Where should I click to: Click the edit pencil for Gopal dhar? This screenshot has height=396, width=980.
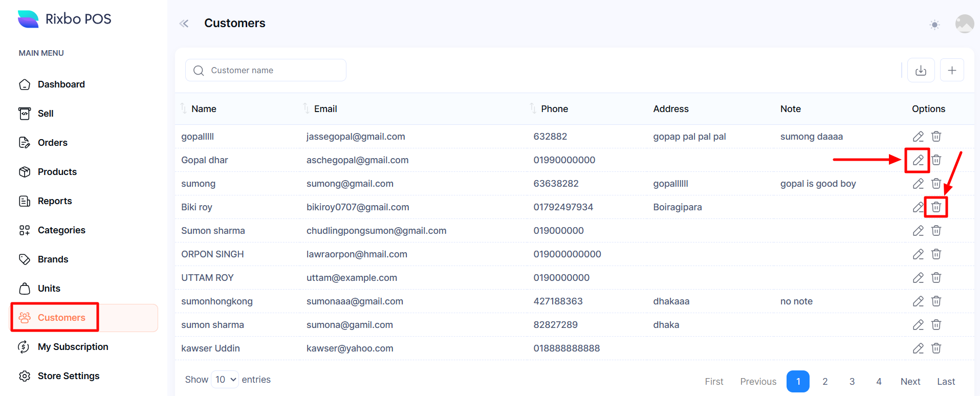click(x=918, y=160)
